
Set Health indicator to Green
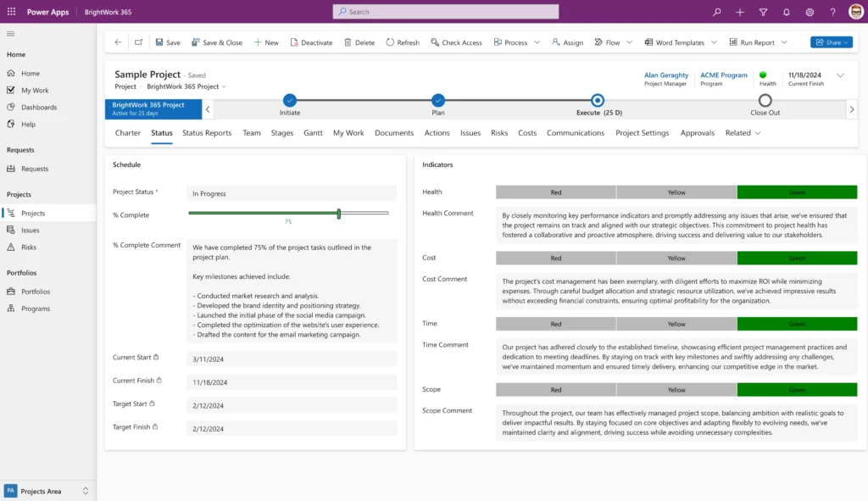[x=797, y=192]
